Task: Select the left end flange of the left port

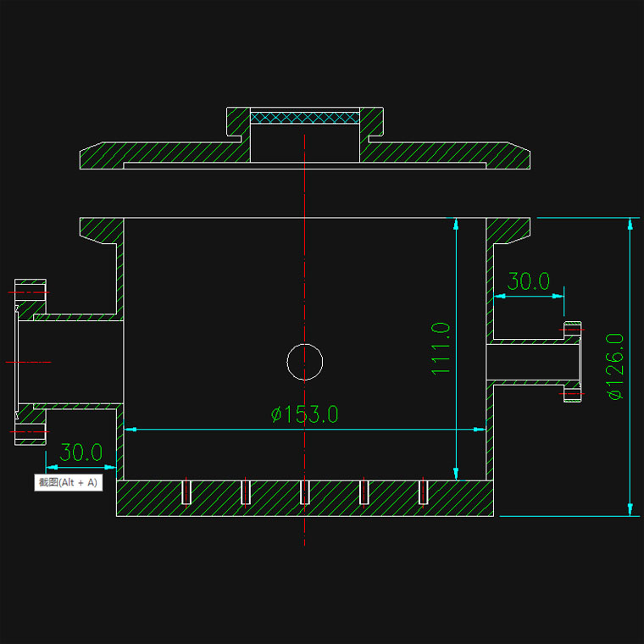Action: (31, 362)
